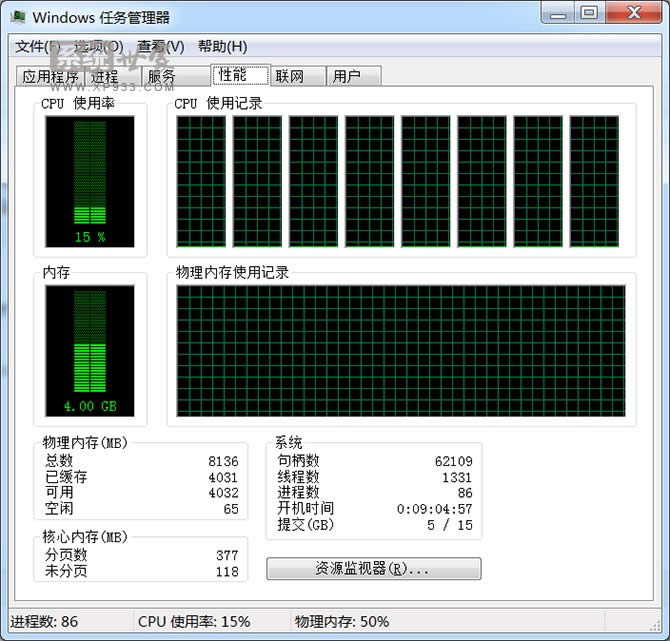
Task: Click the memory meter showing 4.00 GB
Action: coord(90,351)
